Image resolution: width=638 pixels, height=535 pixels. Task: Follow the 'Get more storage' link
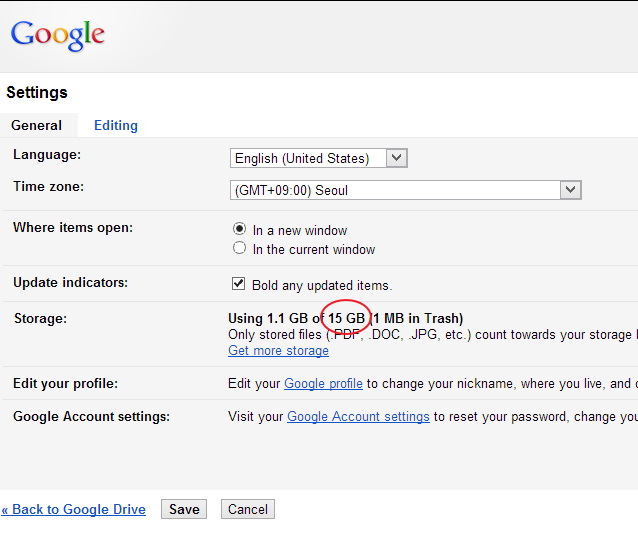(278, 351)
